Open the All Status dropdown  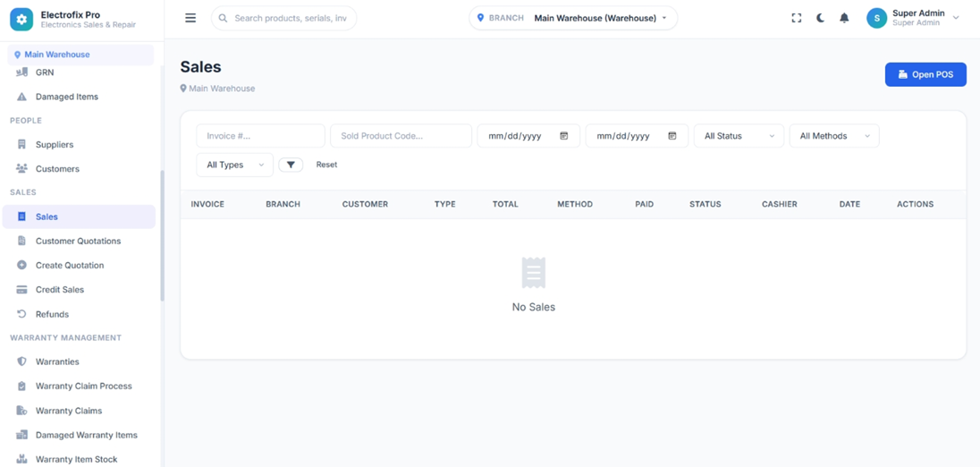coord(739,136)
